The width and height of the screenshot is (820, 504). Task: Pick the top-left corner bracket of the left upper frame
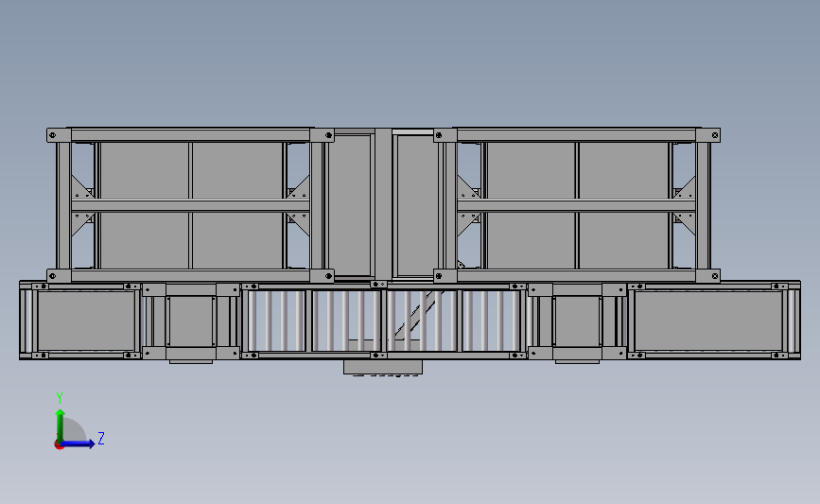tap(59, 135)
